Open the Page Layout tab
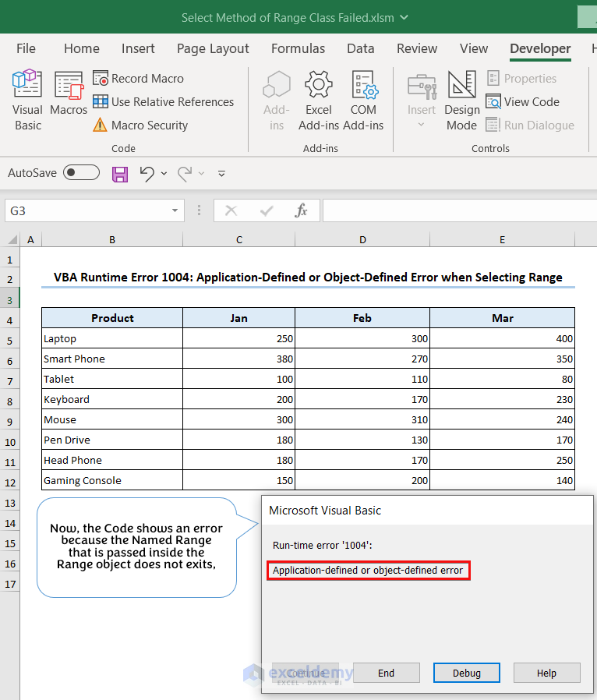 (213, 48)
